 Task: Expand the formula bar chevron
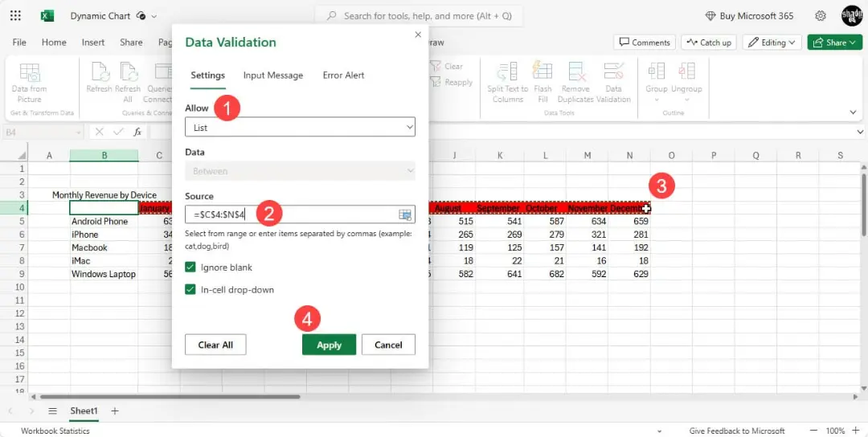[x=860, y=133]
